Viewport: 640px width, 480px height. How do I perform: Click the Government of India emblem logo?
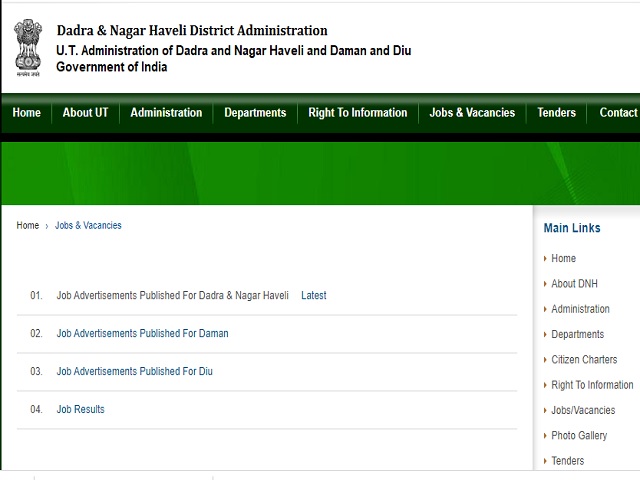28,48
